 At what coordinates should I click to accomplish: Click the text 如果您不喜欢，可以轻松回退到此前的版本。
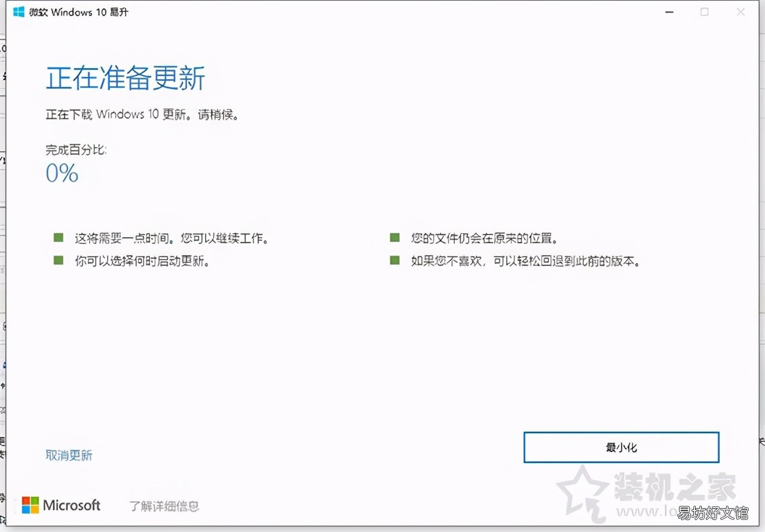point(525,261)
